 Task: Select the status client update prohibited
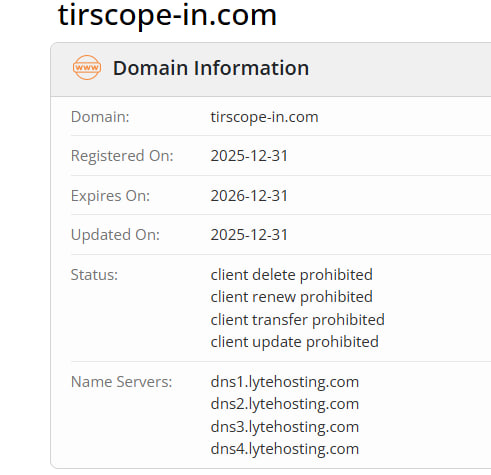click(294, 342)
